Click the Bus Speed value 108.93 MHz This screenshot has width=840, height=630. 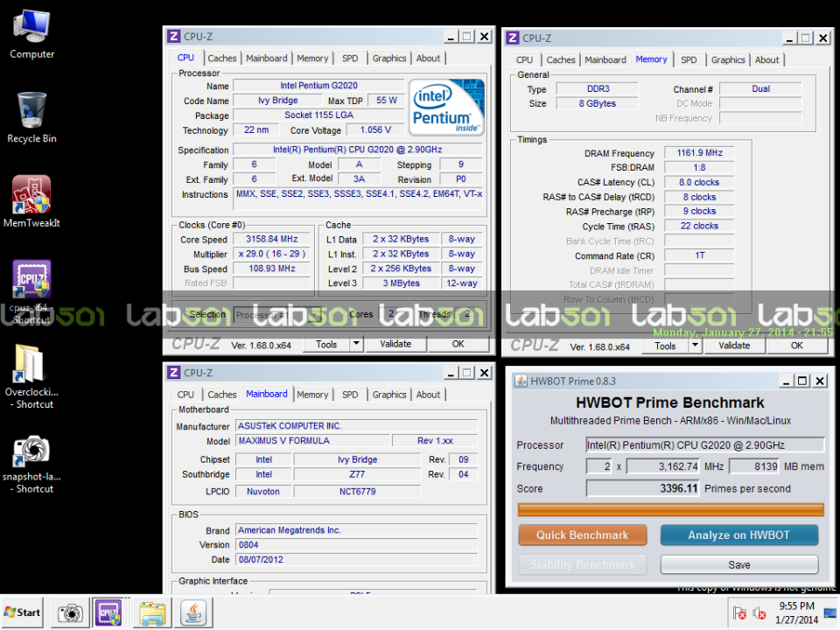pos(271,269)
